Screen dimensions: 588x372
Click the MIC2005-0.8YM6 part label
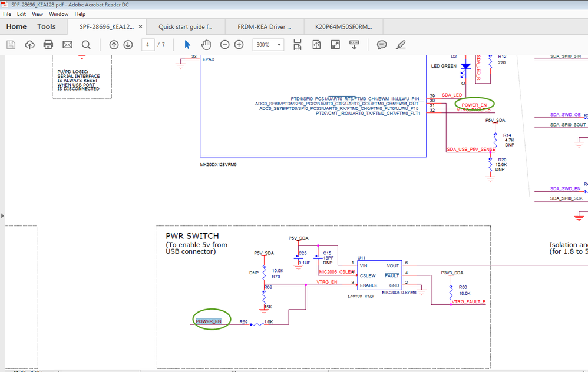[x=399, y=293]
